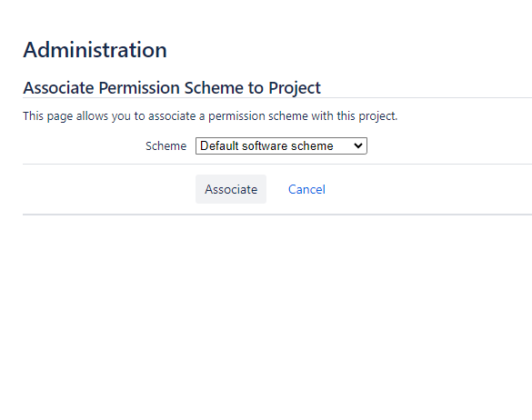
Task: Go back using the blue Cancel text
Action: (306, 189)
